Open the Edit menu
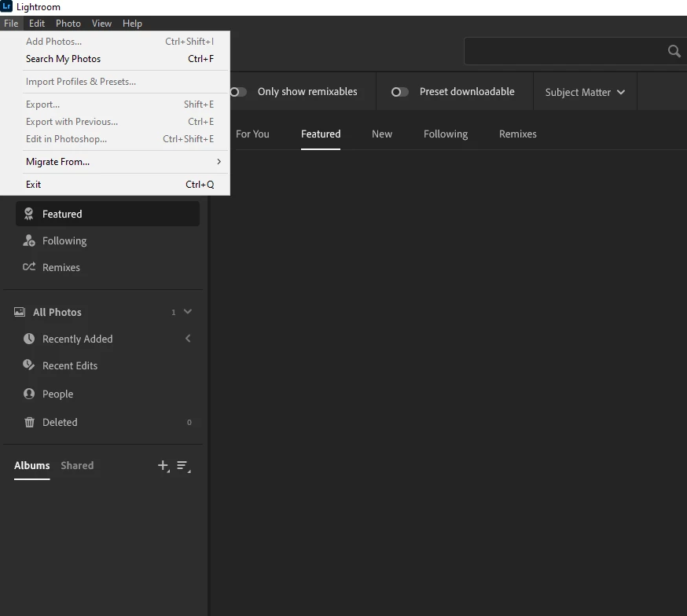The height and width of the screenshot is (616, 687). [x=37, y=24]
